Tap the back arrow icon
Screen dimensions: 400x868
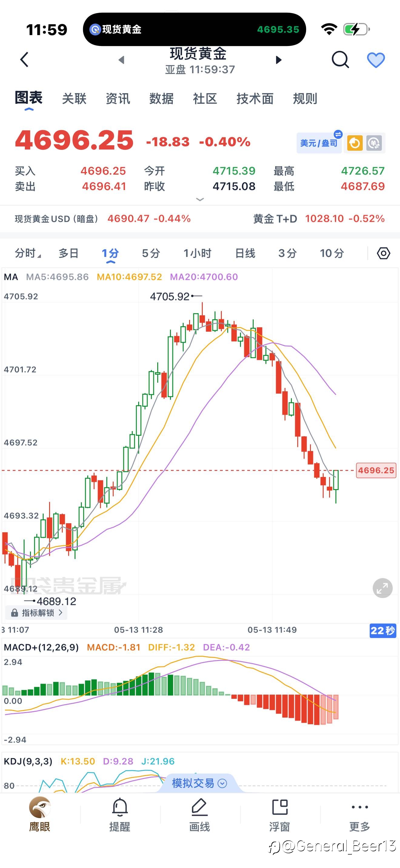click(24, 60)
